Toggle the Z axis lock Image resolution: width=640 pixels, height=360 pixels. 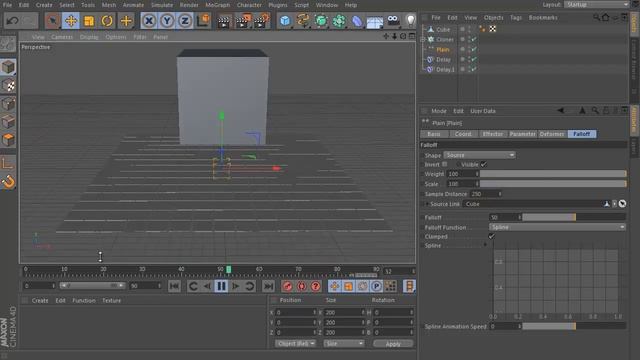[x=185, y=20]
